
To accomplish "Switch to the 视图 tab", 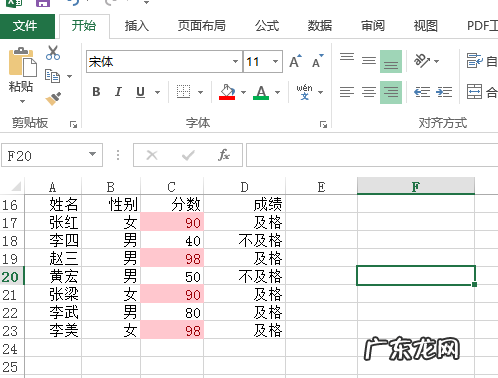I will (x=426, y=26).
